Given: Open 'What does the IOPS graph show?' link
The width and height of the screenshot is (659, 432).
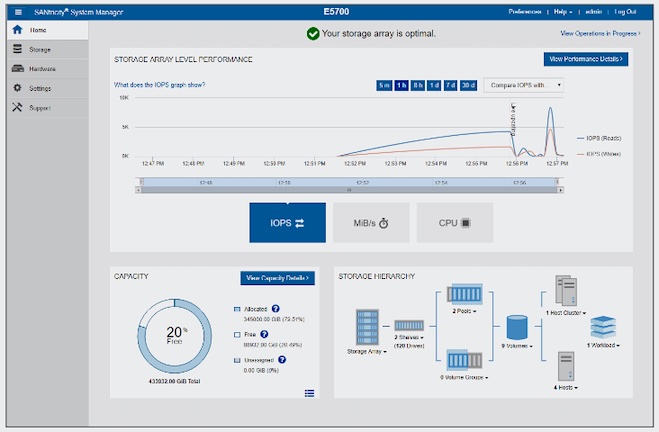Looking at the screenshot, I should [160, 86].
